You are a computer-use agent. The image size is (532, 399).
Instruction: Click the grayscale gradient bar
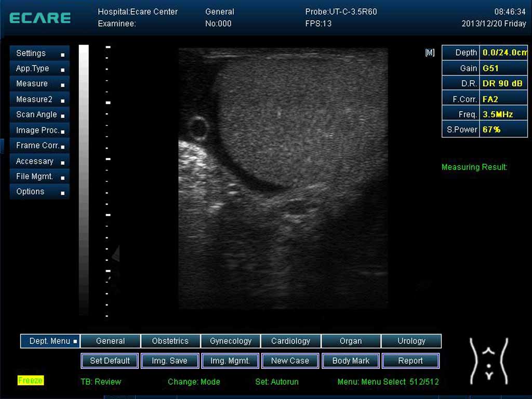pyautogui.click(x=84, y=179)
